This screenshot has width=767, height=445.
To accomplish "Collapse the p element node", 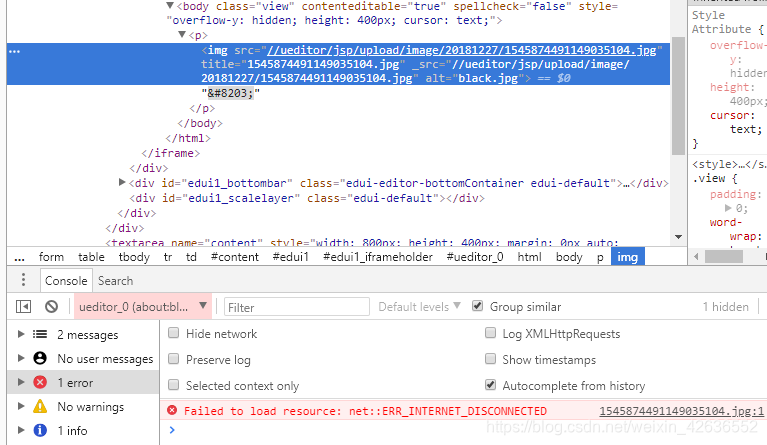I will (x=182, y=35).
